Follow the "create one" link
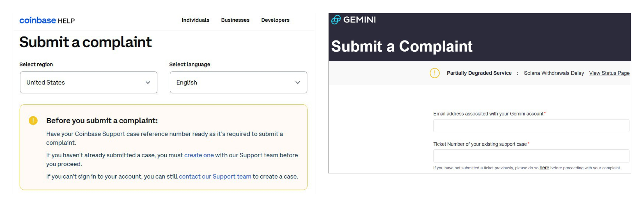 199,155
